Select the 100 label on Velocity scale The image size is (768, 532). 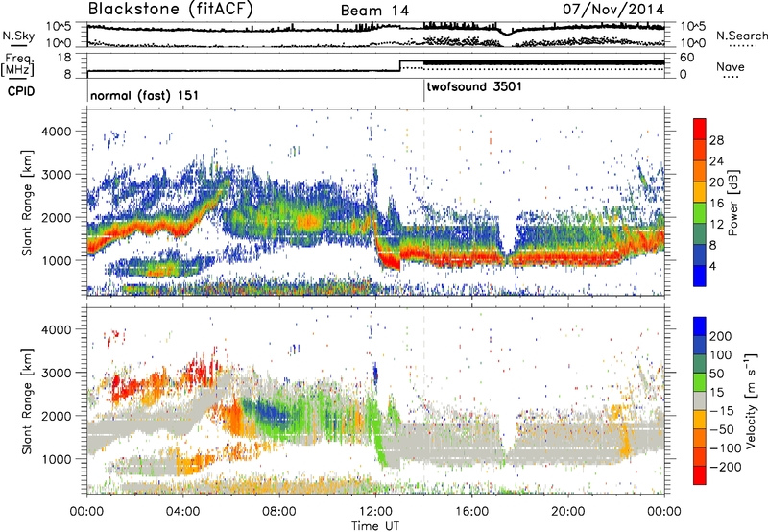coord(721,354)
